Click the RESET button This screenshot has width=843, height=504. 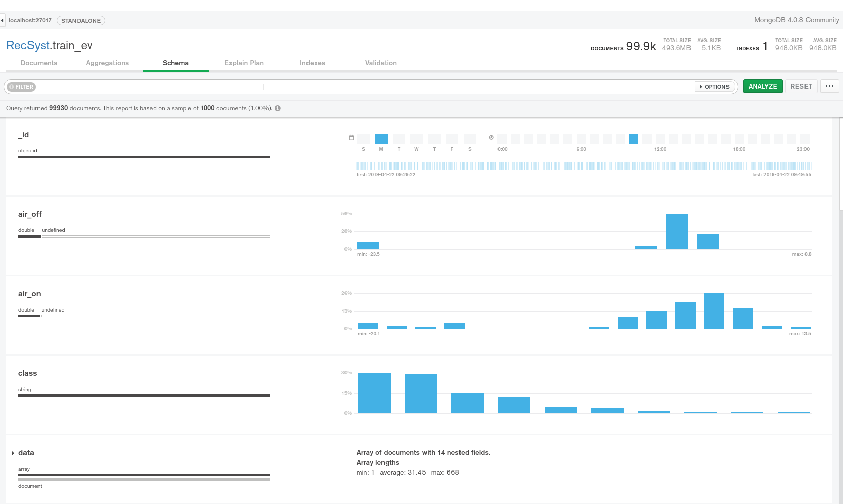pyautogui.click(x=801, y=86)
